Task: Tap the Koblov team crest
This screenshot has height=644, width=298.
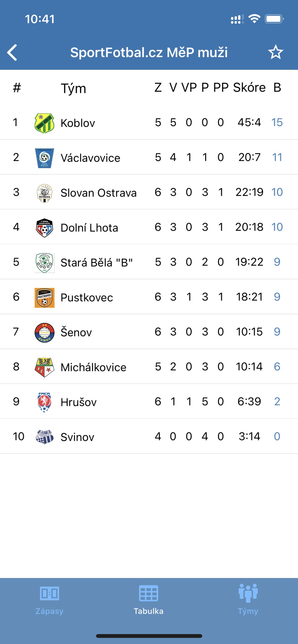Action: pyautogui.click(x=45, y=123)
